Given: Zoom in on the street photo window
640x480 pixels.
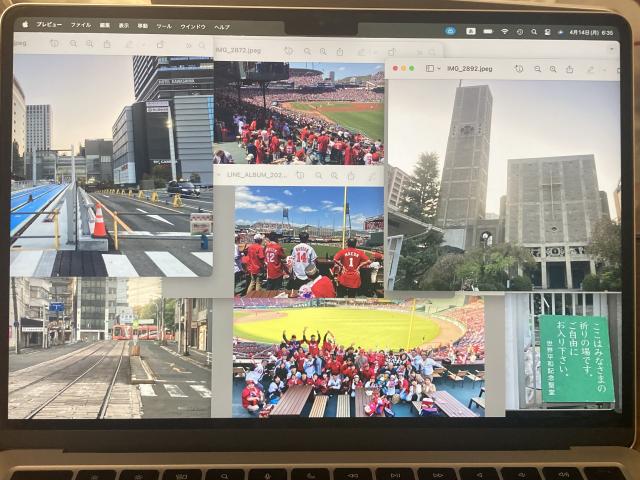Looking at the screenshot, I should (90, 44).
